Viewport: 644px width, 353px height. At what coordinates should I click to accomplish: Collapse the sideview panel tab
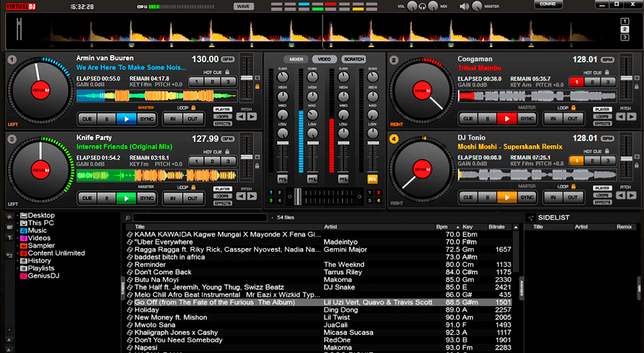(522, 288)
